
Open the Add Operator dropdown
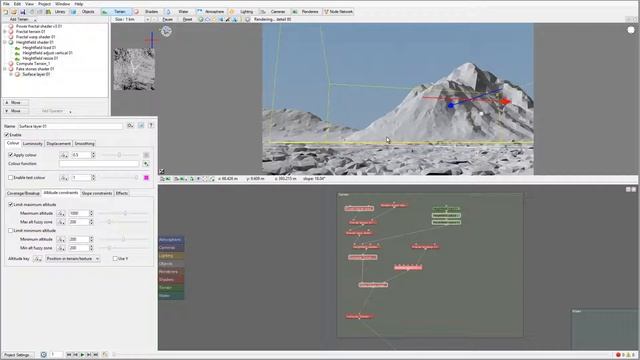point(55,111)
